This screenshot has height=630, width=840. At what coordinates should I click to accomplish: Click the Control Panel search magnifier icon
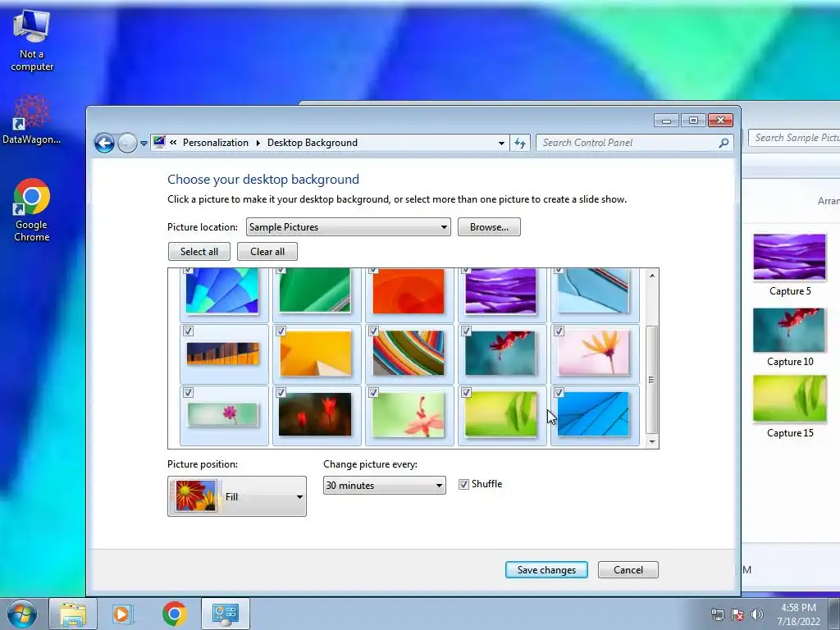pos(724,143)
